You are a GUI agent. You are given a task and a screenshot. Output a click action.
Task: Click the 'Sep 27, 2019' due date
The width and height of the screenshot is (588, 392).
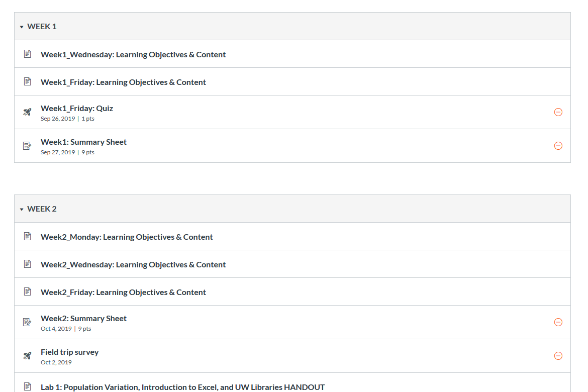coord(58,152)
